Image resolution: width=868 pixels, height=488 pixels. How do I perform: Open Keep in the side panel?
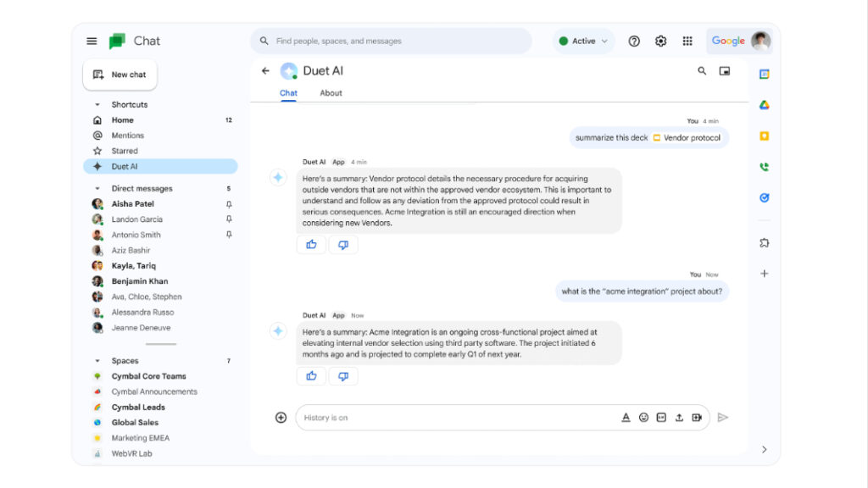coord(765,136)
